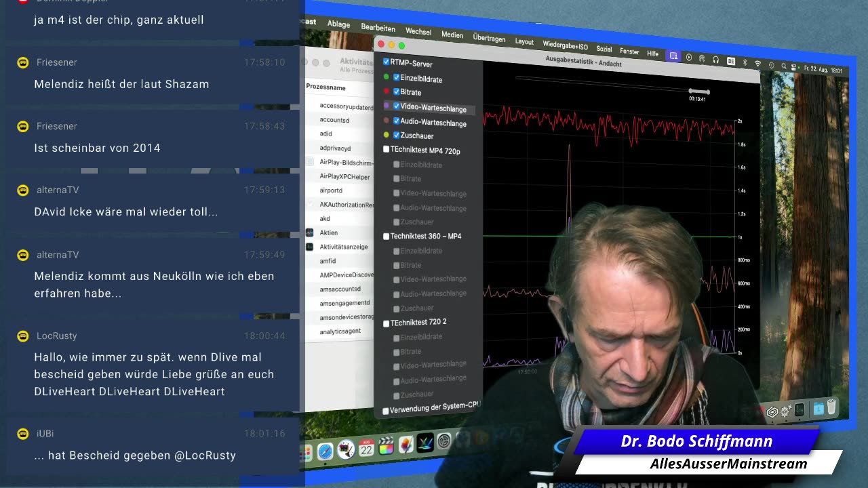
Task: Open the Medien menu
Action: (452, 35)
